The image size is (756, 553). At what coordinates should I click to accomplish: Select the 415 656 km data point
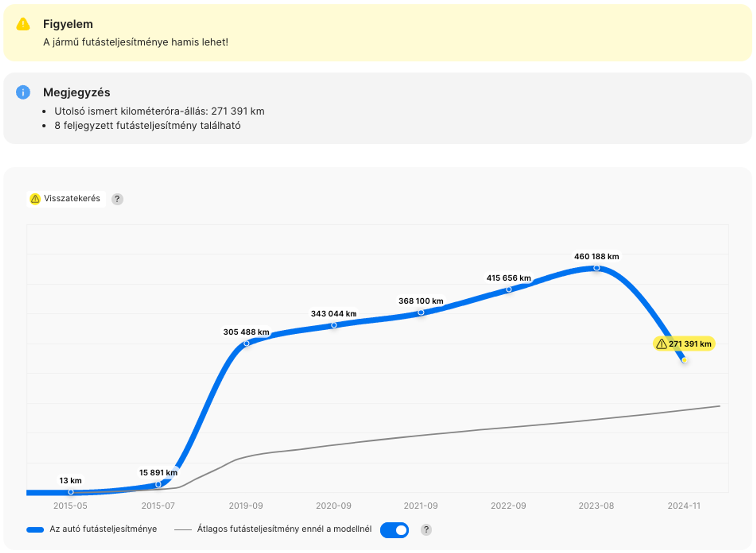pyautogui.click(x=509, y=289)
